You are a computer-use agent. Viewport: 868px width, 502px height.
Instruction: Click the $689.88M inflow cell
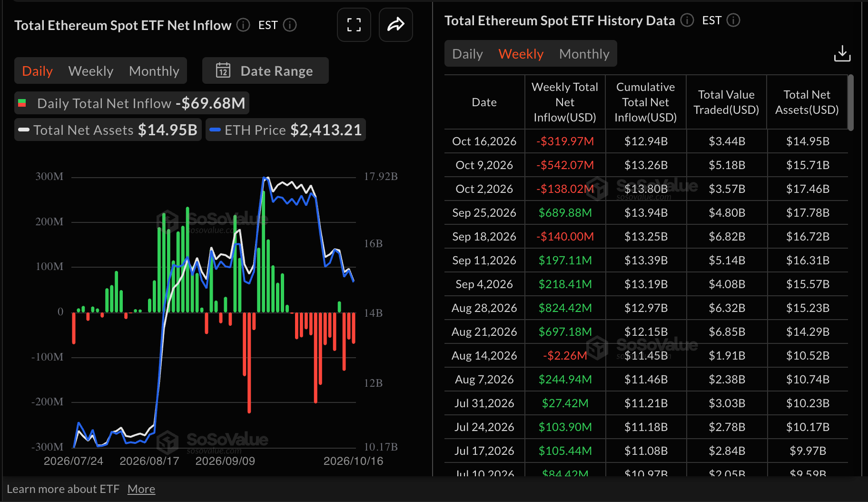click(x=565, y=212)
